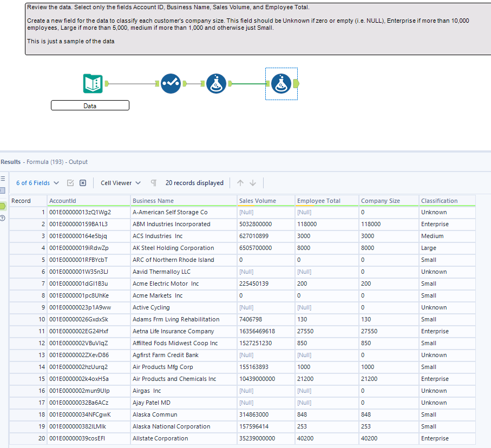The image size is (491, 448).
Task: Open the chevron next to Cell Viewer
Action: coord(139,183)
